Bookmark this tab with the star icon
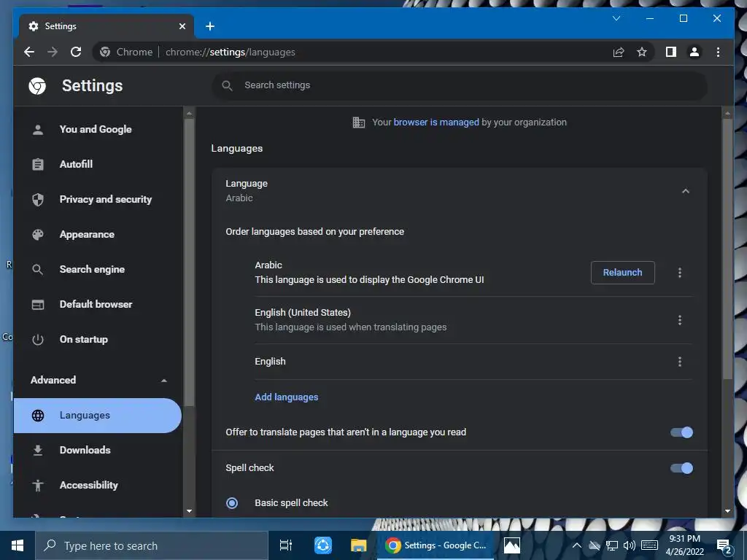The width and height of the screenshot is (747, 560). (x=642, y=52)
